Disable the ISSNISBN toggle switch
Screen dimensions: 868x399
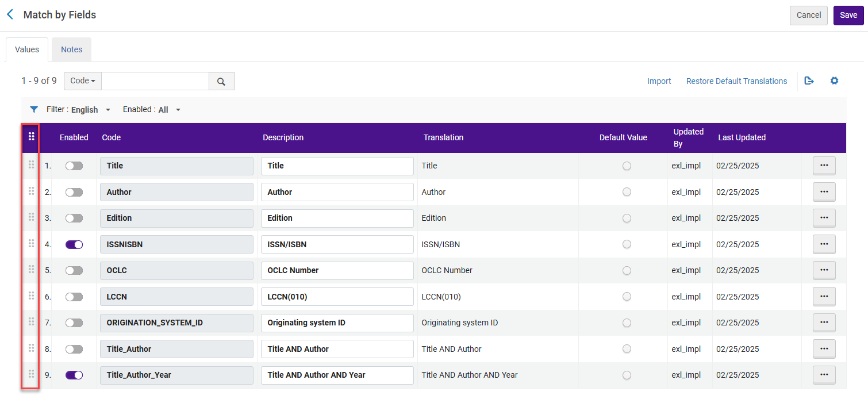74,244
